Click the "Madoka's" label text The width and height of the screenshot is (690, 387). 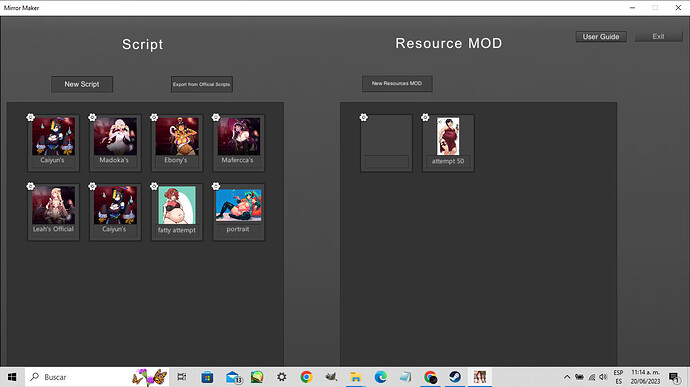[114, 160]
